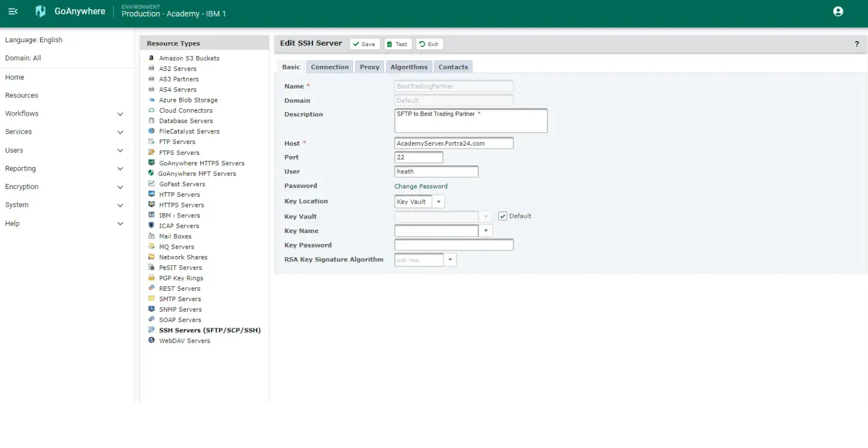Viewport: 868px width, 448px height.
Task: Select the Azure Blob Storage resource icon
Action: [152, 99]
